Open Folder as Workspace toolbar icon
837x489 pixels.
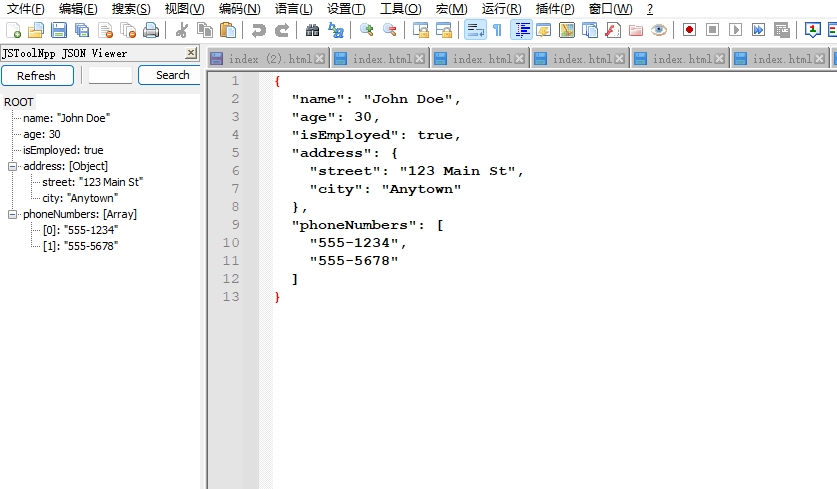tap(636, 30)
